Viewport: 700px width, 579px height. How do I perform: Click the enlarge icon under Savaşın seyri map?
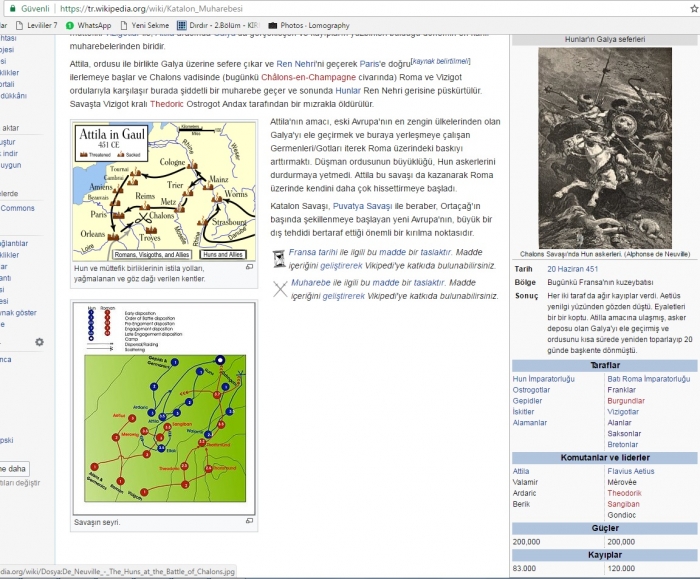coord(250,521)
